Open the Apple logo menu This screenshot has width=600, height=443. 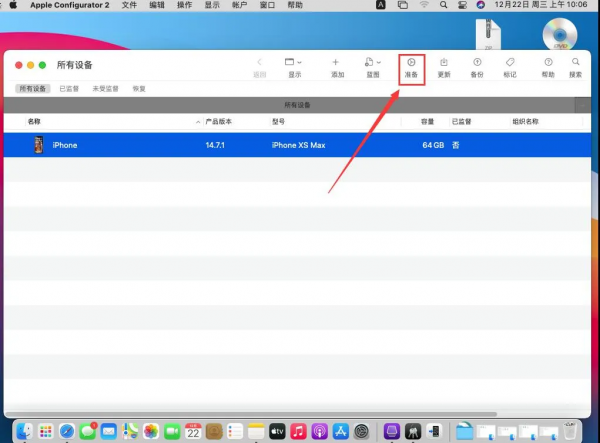point(13,5)
